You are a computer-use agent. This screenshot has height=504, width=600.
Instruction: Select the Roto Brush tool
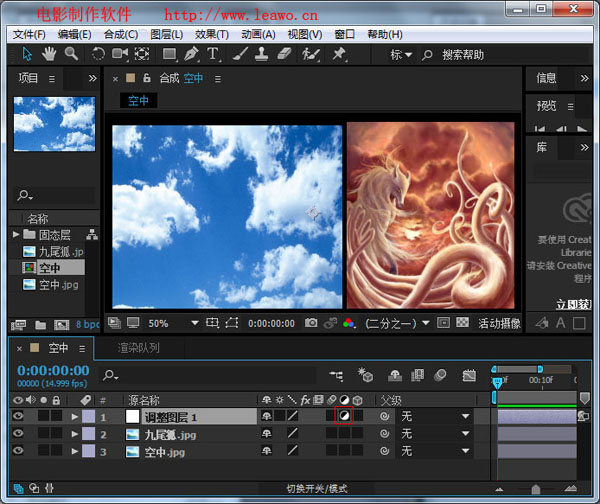click(x=310, y=54)
